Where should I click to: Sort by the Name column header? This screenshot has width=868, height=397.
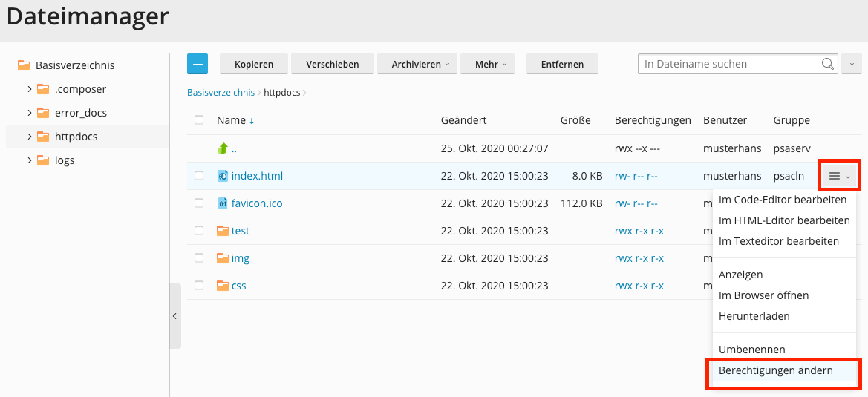(231, 120)
